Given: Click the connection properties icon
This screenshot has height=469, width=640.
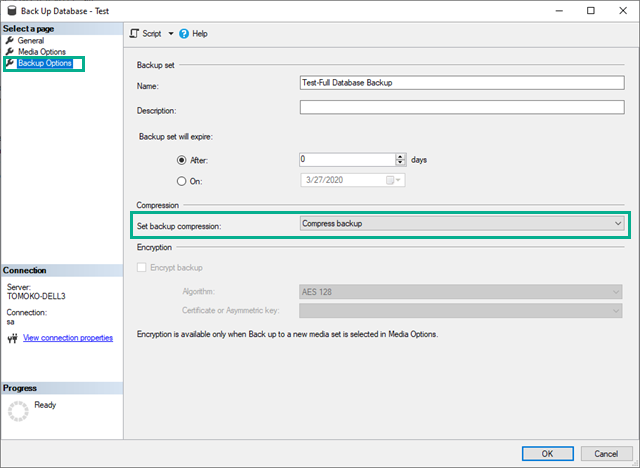Looking at the screenshot, I should point(13,338).
